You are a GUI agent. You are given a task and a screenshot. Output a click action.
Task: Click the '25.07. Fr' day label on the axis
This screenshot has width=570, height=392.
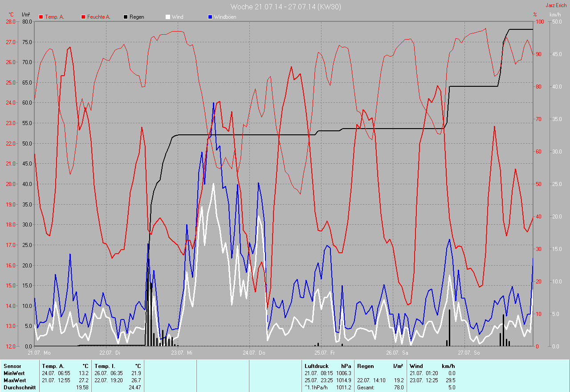325,353
